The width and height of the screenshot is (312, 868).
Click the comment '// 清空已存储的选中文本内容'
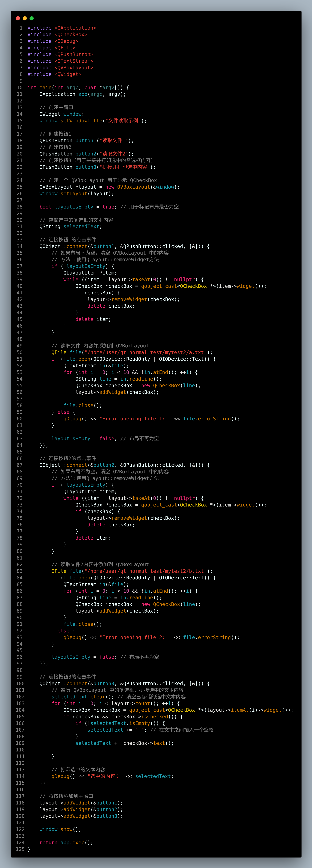[151, 697]
